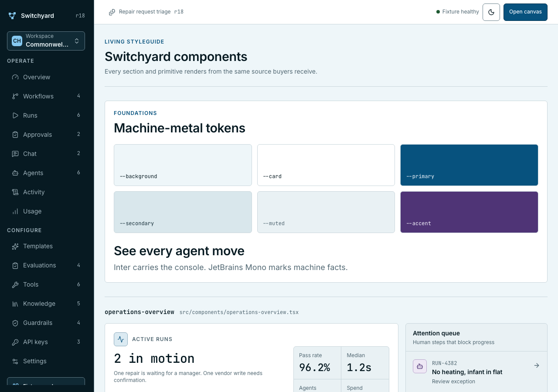Click the Workflows branch icon
This screenshot has width=558, height=392.
click(x=15, y=96)
